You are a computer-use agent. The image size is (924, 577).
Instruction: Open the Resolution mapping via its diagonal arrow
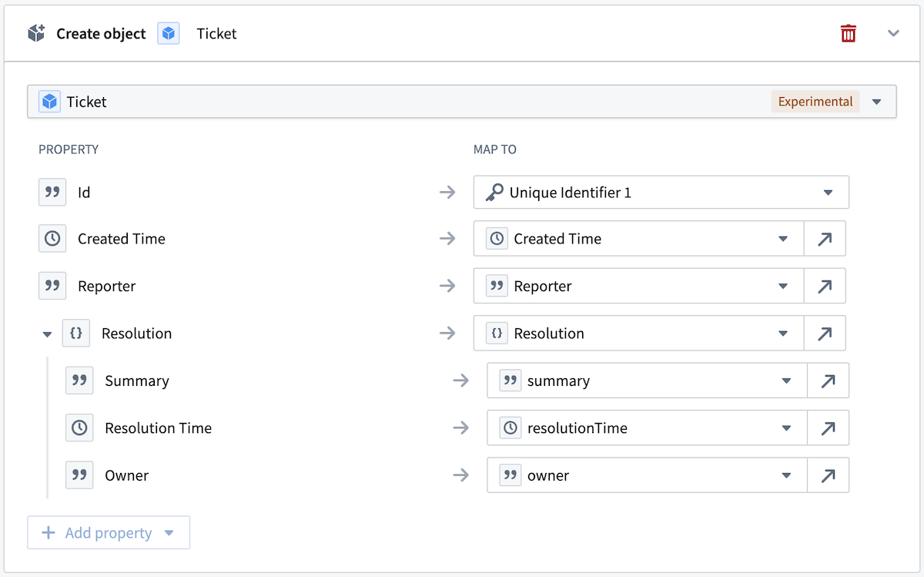(827, 333)
